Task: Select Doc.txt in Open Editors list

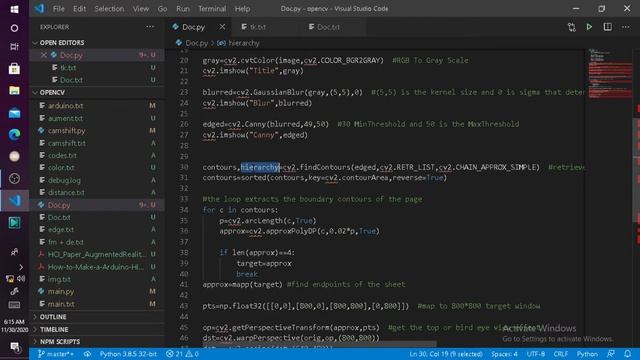Action: (x=97, y=80)
